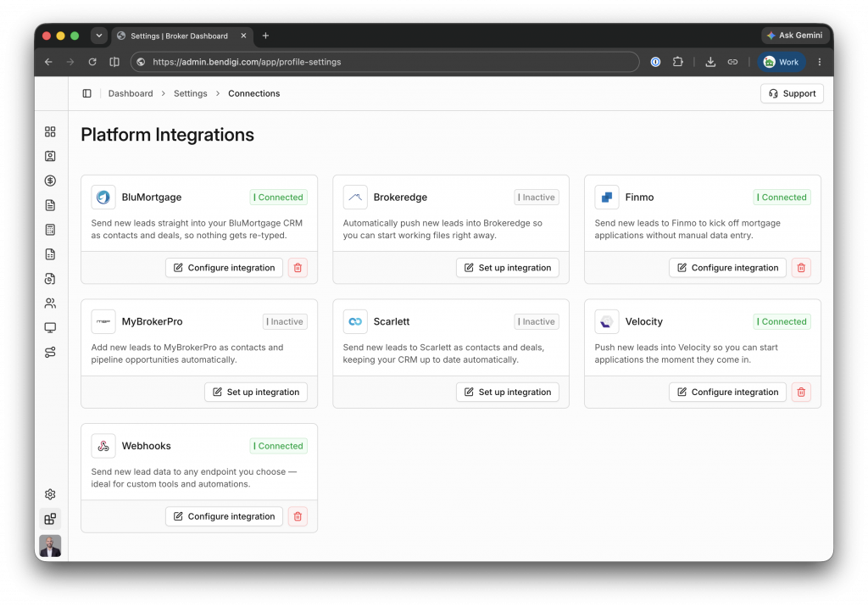This screenshot has height=607, width=868.
Task: Open the user profile avatar
Action: click(x=50, y=546)
